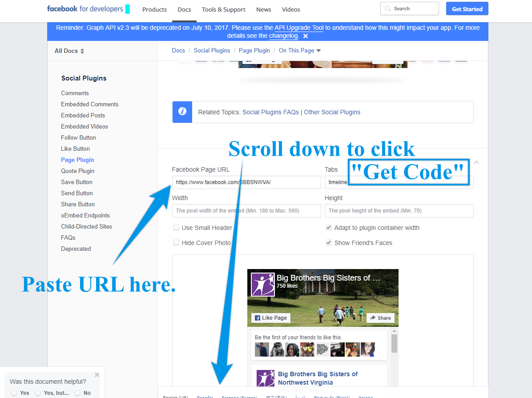Viewport: 532px width, 398px height.
Task: Click the Search input field
Action: pos(410,8)
